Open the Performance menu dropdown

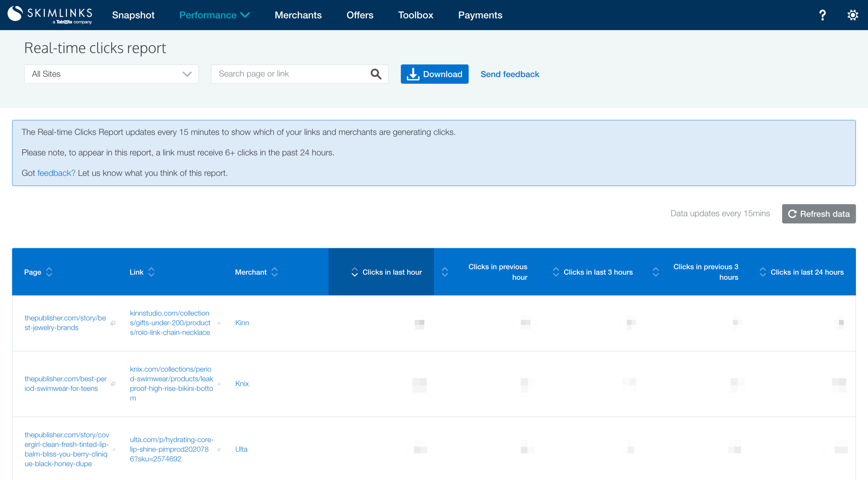[x=214, y=15]
